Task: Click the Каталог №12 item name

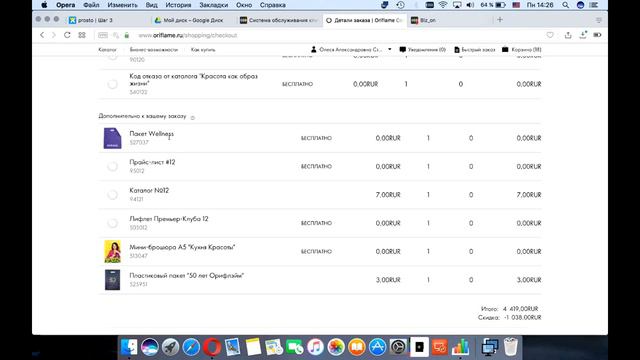Action: [x=149, y=190]
